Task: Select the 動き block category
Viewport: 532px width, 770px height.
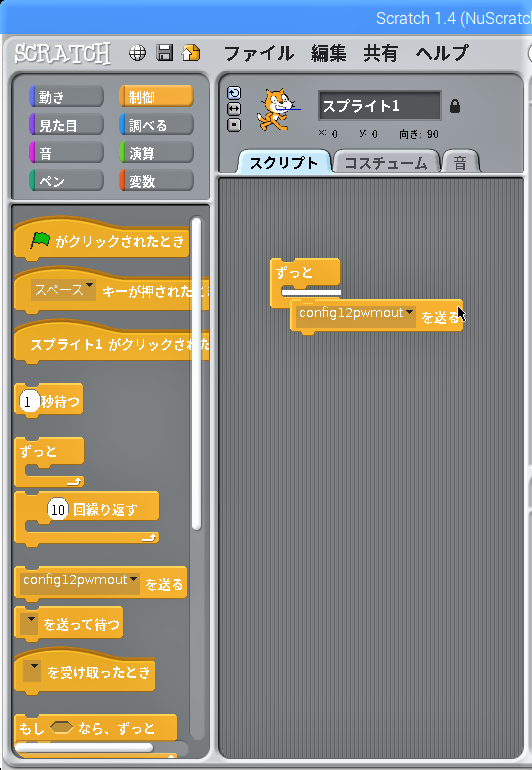Action: click(x=66, y=97)
